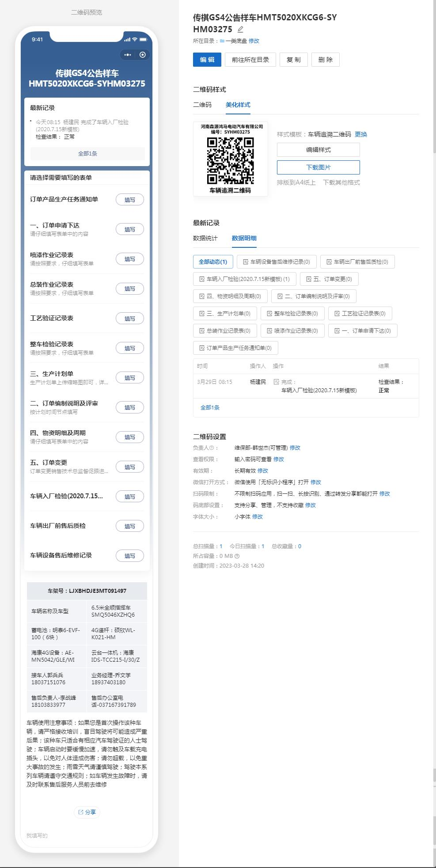Image resolution: width=436 pixels, height=868 pixels.
Task: Filter by 三、生产计划单(0)
Action: [x=225, y=313]
